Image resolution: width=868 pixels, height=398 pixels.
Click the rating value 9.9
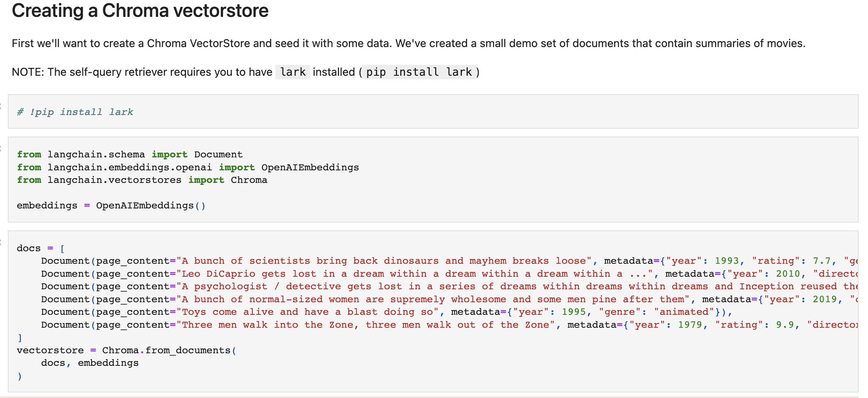[x=785, y=325]
